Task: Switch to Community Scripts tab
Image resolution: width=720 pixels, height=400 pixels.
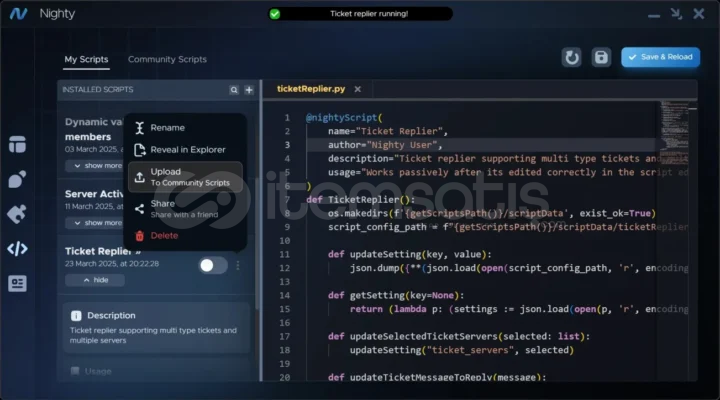Action: (x=167, y=59)
